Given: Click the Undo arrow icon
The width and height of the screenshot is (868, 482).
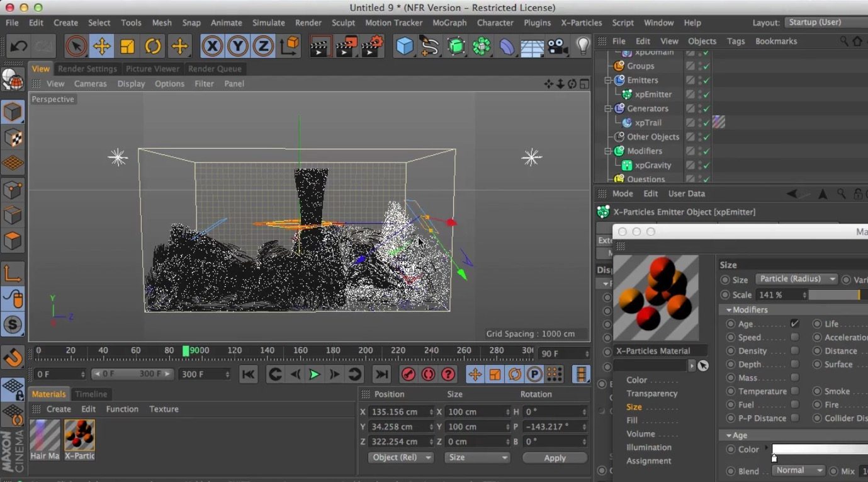Looking at the screenshot, I should coord(18,46).
